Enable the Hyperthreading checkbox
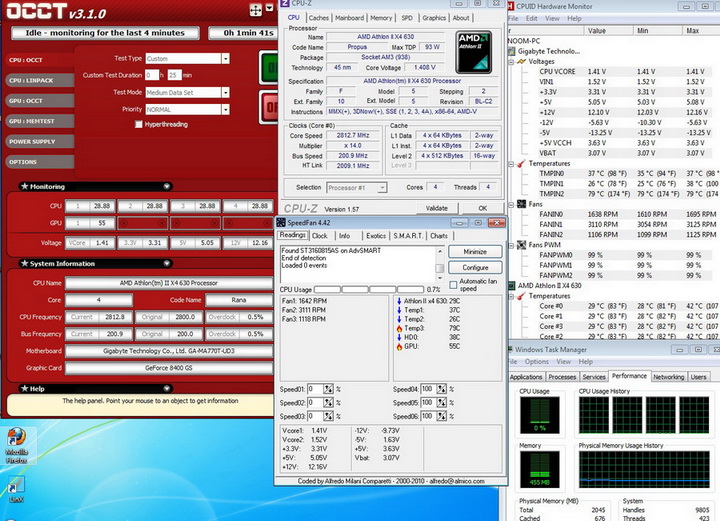Image resolution: width=720 pixels, height=521 pixels. point(139,124)
